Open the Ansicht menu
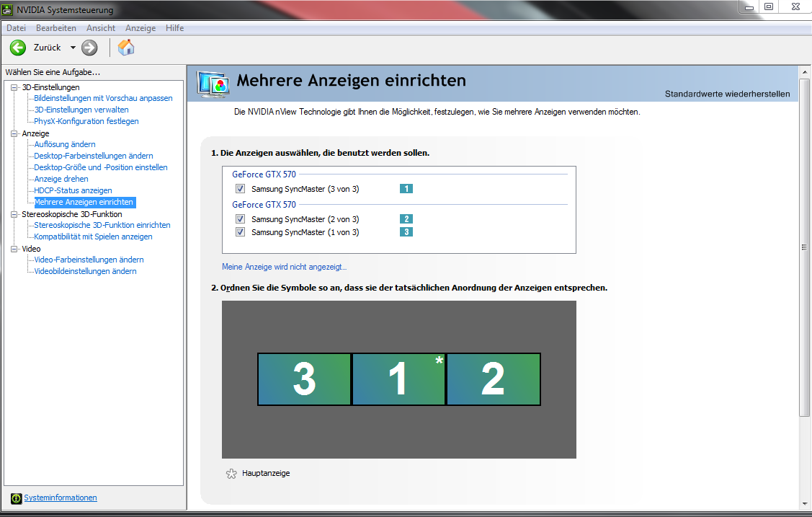This screenshot has height=517, width=812. coord(101,28)
